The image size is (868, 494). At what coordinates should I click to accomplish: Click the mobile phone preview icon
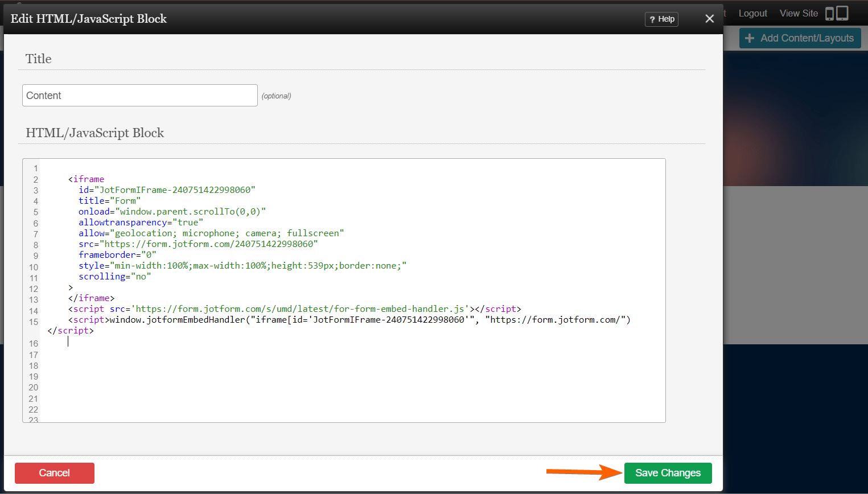coord(828,13)
